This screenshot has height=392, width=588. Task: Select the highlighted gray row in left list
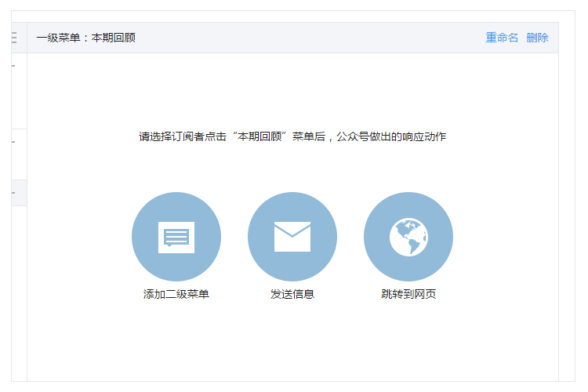pyautogui.click(x=19, y=193)
